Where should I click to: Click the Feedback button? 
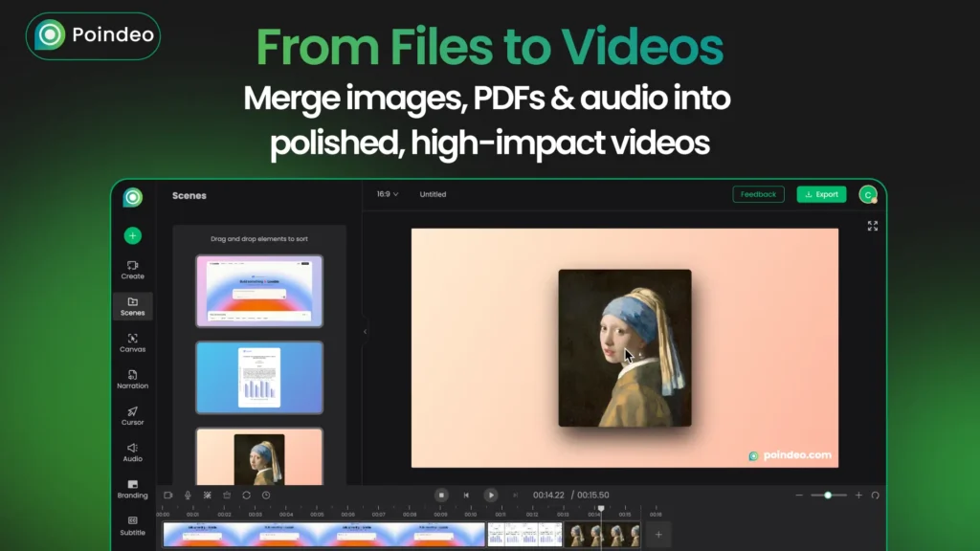[758, 194]
